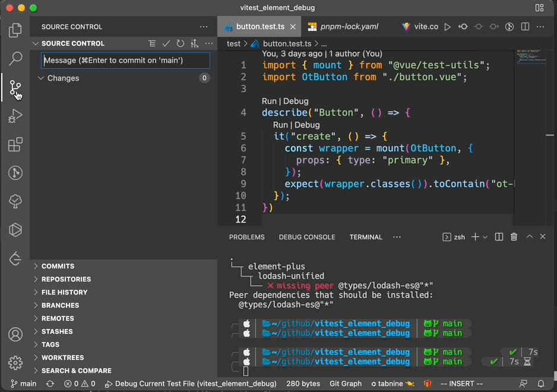The height and width of the screenshot is (392, 557).
Task: Kill the terminal with trash icon
Action: (x=514, y=237)
